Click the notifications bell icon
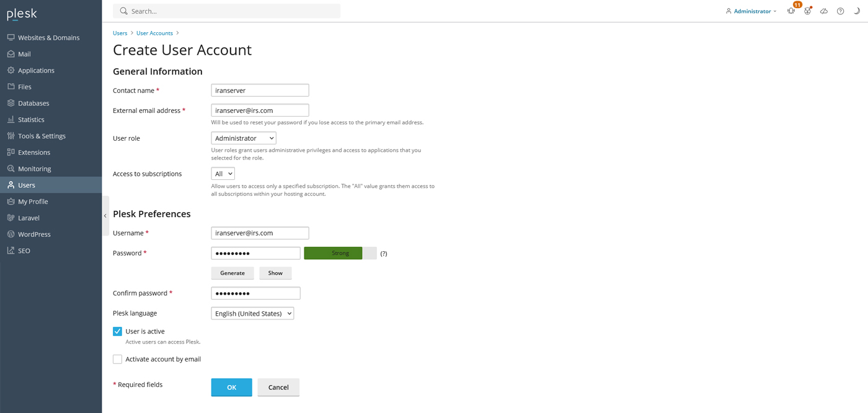Image resolution: width=868 pixels, height=413 pixels. [791, 11]
